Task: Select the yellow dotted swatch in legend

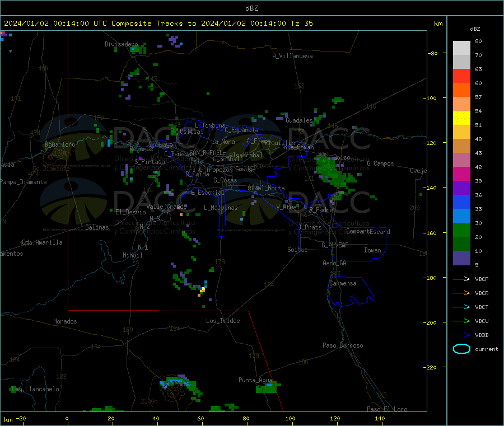Action: point(461,118)
